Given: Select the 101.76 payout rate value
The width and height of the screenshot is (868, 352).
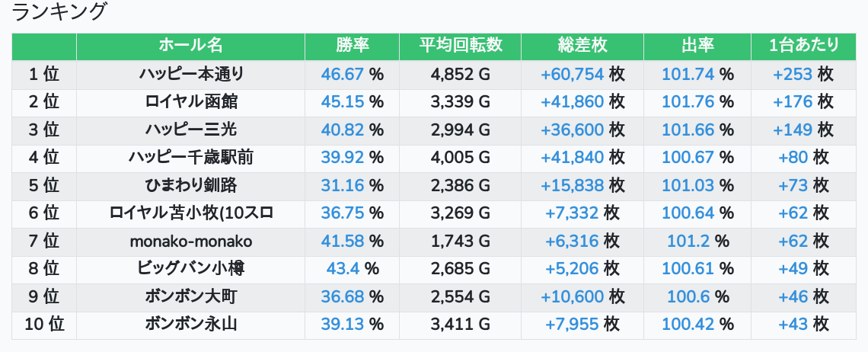Looking at the screenshot, I should click(x=688, y=102).
